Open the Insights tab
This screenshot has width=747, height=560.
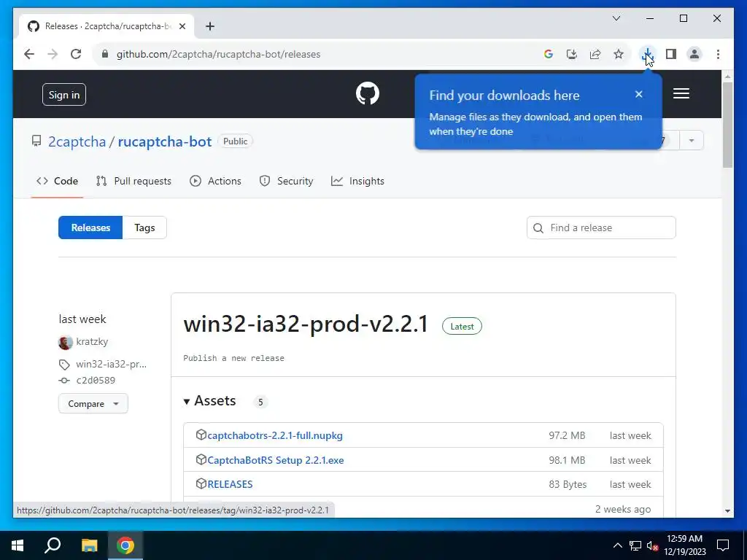tap(357, 181)
